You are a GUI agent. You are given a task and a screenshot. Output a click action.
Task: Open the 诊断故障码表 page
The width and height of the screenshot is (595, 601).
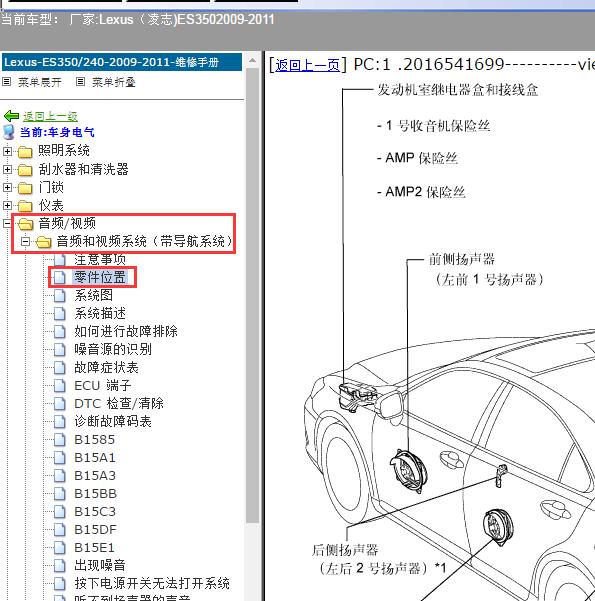coord(113,421)
